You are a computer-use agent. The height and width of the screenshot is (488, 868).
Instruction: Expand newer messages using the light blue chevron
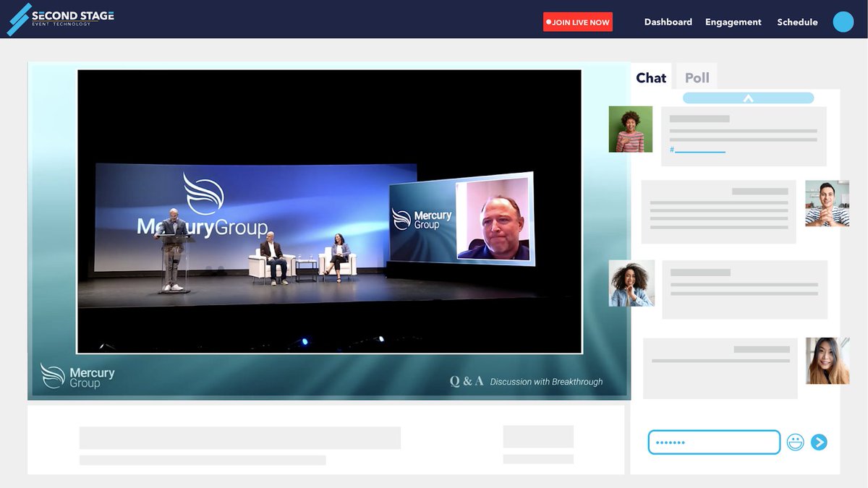(749, 97)
